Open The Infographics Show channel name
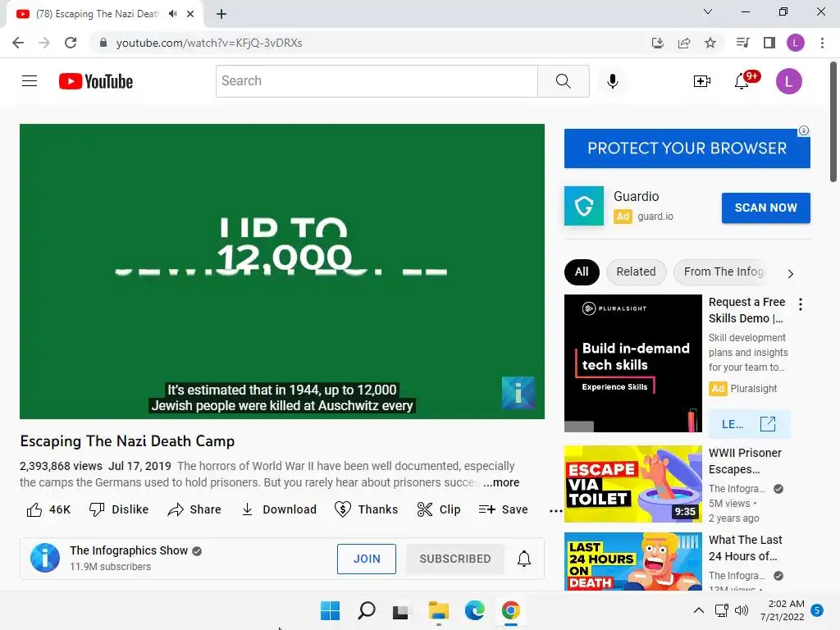840x630 pixels. pos(129,550)
